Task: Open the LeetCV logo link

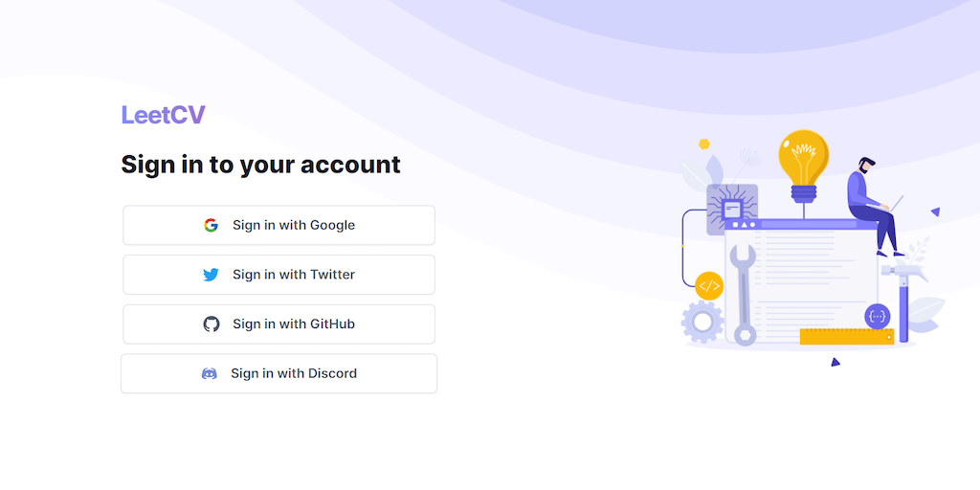Action: click(163, 116)
